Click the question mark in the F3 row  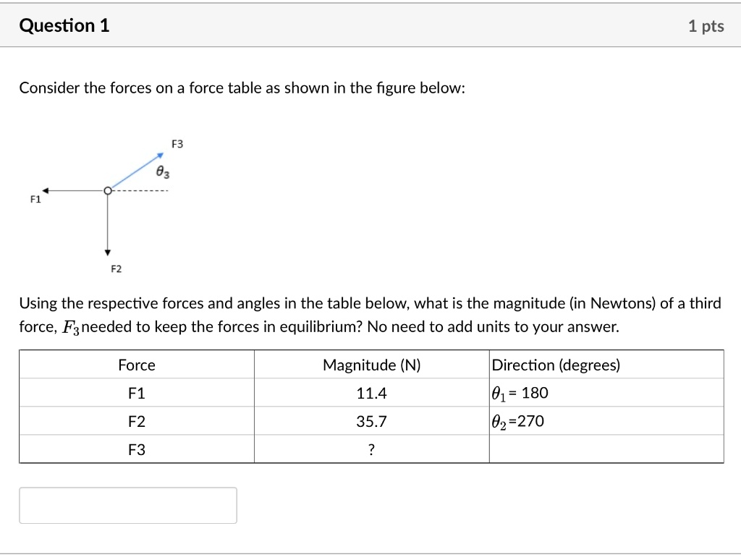coord(370,449)
